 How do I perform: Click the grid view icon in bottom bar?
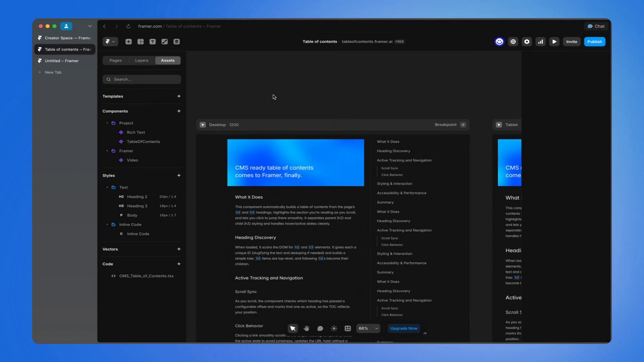point(348,328)
